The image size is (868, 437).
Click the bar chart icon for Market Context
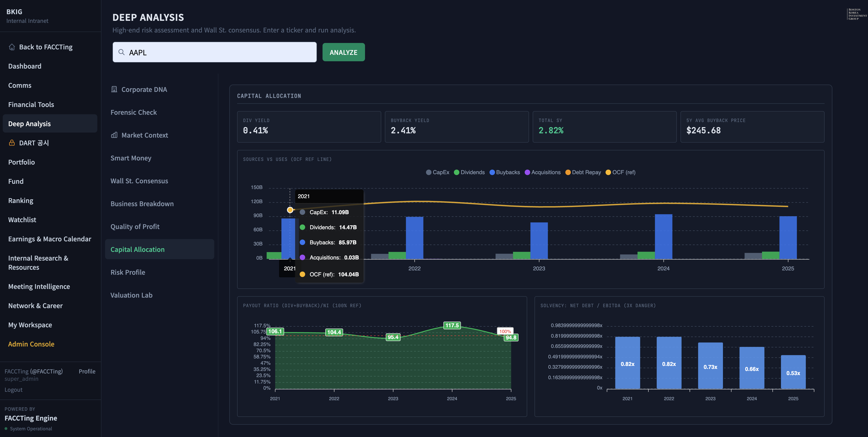[x=114, y=135]
